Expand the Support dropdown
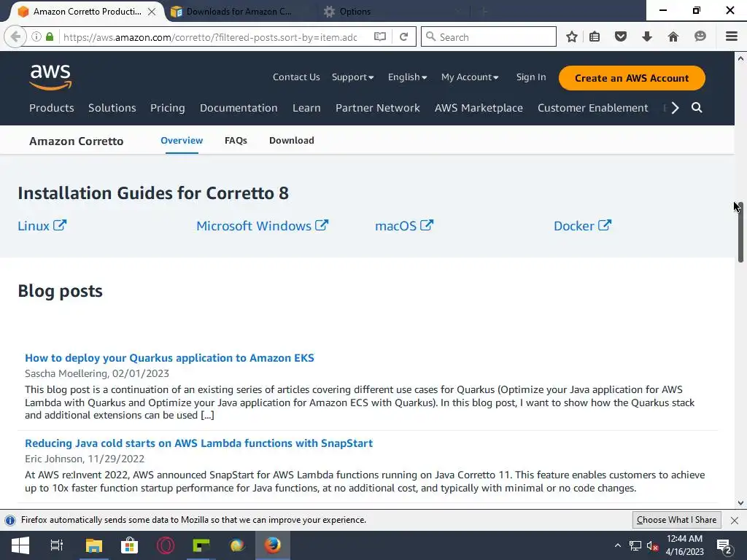The height and width of the screenshot is (560, 747). coord(352,77)
